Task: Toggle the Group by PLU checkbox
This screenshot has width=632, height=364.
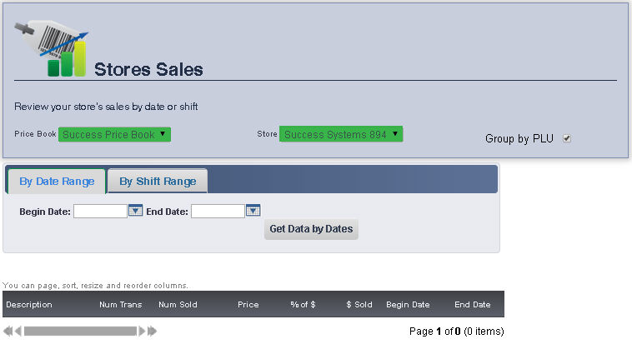Action: [567, 139]
